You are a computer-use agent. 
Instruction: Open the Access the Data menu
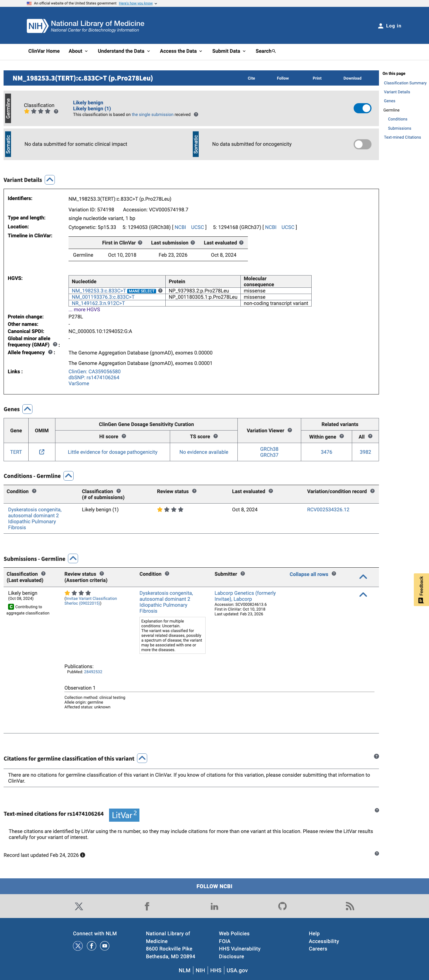(181, 51)
